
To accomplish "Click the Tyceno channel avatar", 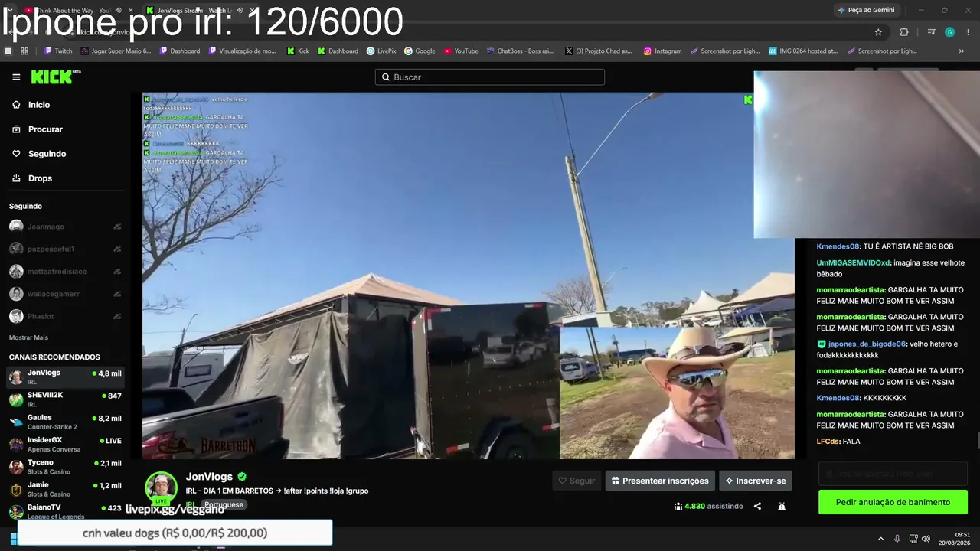I will point(16,467).
